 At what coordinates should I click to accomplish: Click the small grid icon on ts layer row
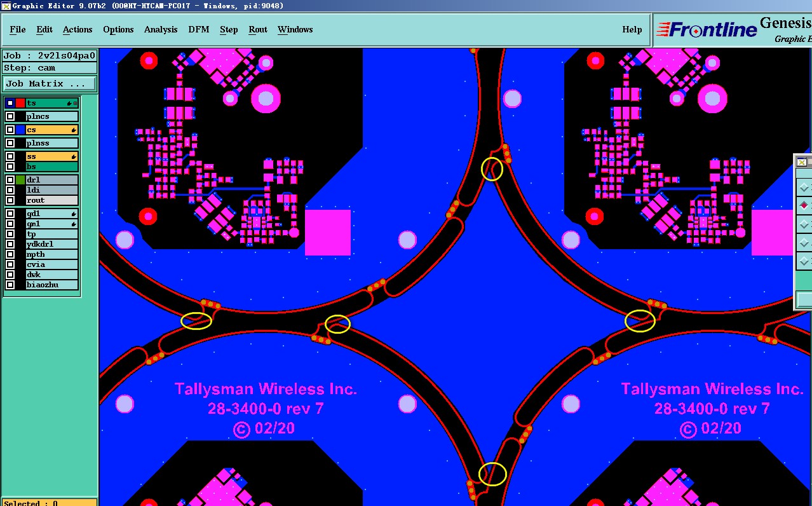click(x=76, y=103)
